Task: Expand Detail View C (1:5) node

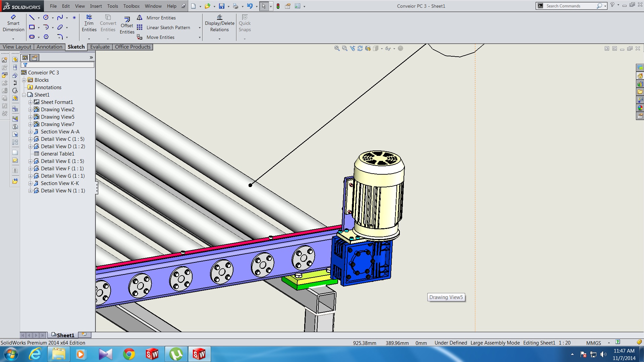Action: pos(30,139)
